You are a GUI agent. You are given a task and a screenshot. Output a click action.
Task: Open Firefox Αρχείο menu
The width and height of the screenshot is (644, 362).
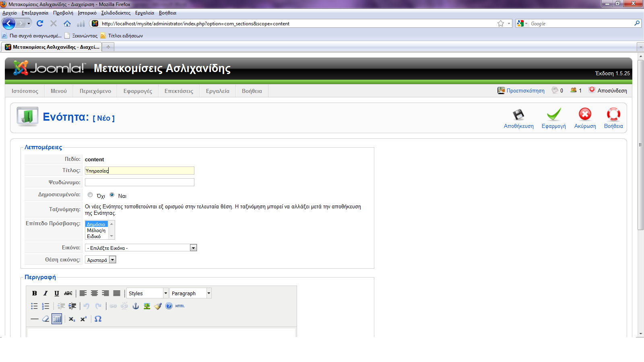[x=10, y=13]
